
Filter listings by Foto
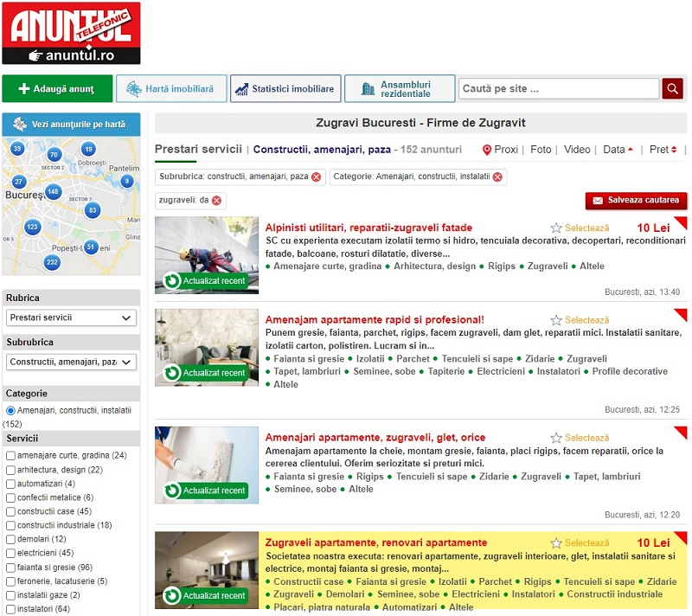point(541,150)
